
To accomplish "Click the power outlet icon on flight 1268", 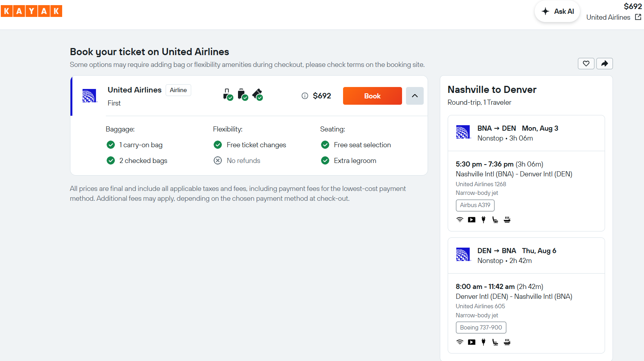I will pyautogui.click(x=483, y=220).
